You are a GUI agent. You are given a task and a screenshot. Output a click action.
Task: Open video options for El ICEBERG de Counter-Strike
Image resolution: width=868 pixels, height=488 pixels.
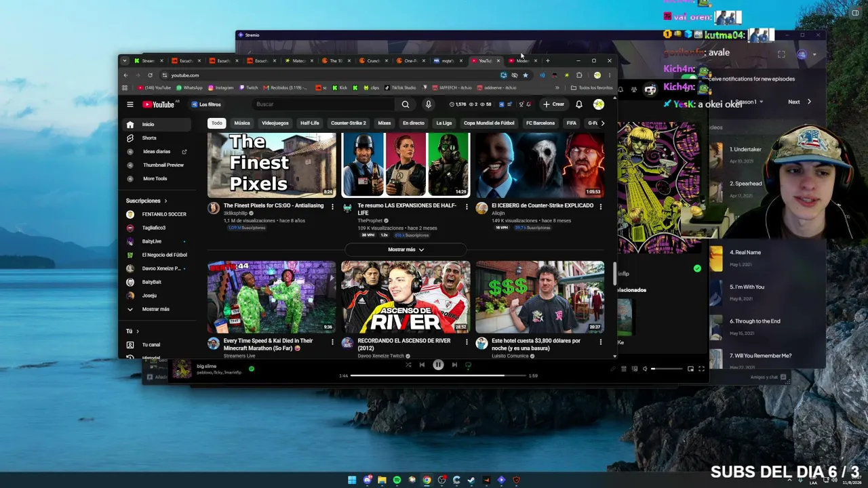(x=600, y=206)
